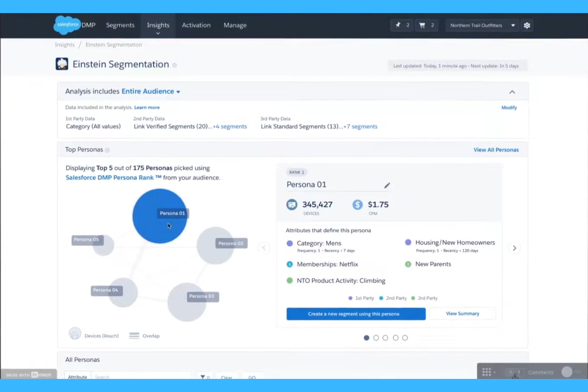Select the second pagination dot below the persona card
Image resolution: width=588 pixels, height=392 pixels.
(x=376, y=338)
